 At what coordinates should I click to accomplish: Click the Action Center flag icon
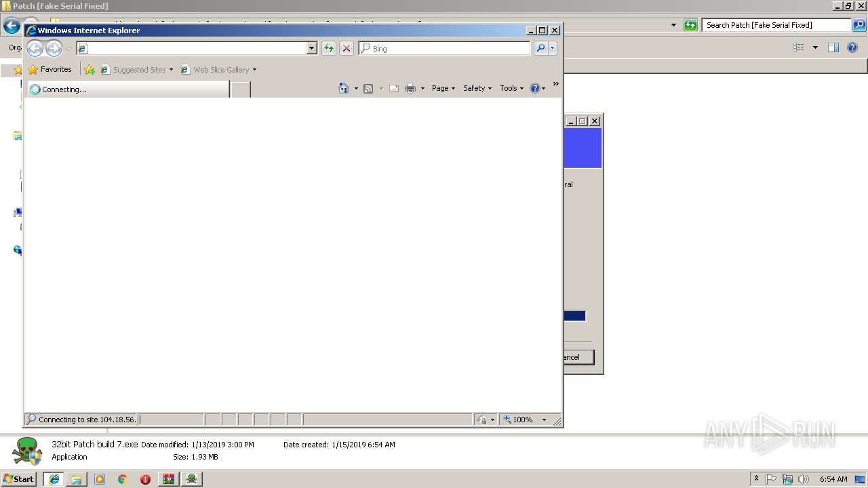pyautogui.click(x=771, y=479)
